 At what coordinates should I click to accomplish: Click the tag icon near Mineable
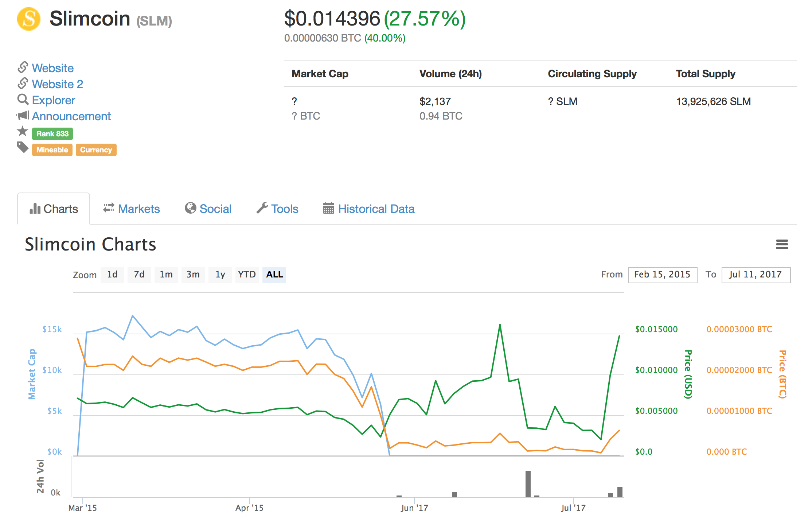(23, 148)
